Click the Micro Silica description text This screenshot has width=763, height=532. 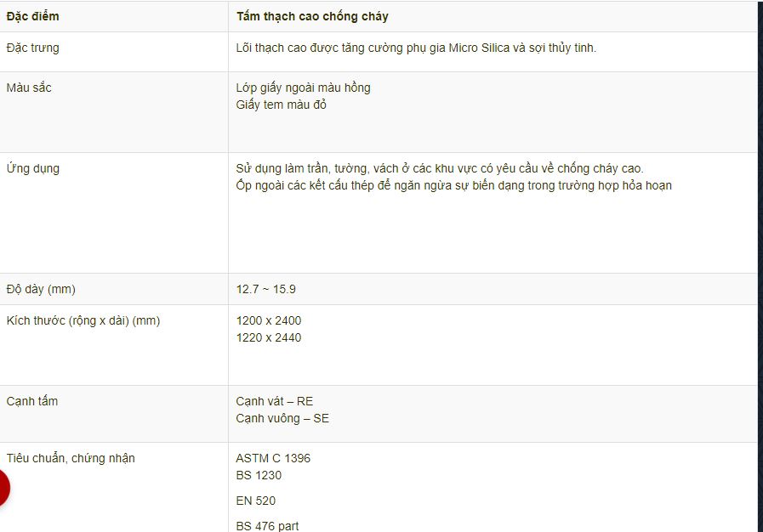(416, 48)
